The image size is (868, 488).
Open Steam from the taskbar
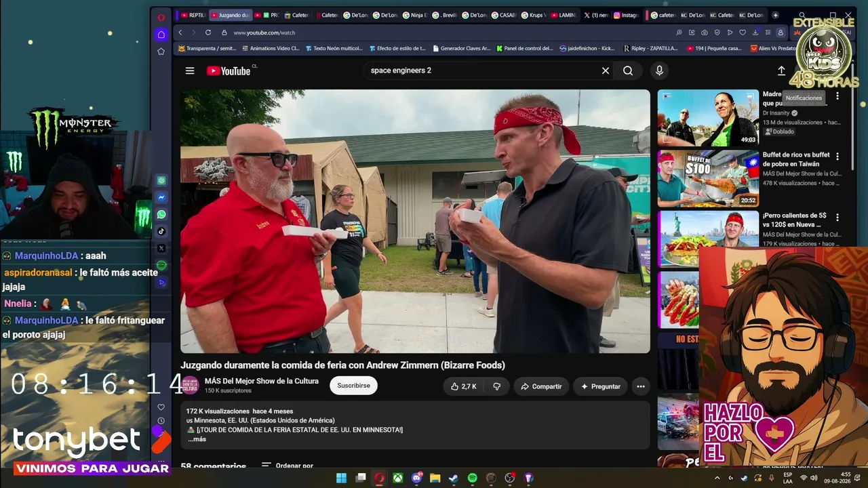pos(453,478)
